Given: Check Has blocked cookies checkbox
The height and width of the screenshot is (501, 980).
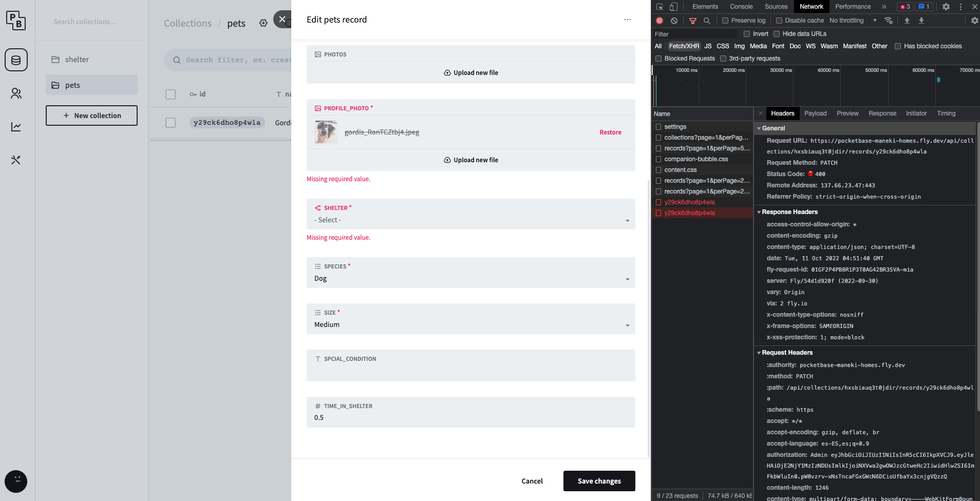Looking at the screenshot, I should pyautogui.click(x=898, y=46).
